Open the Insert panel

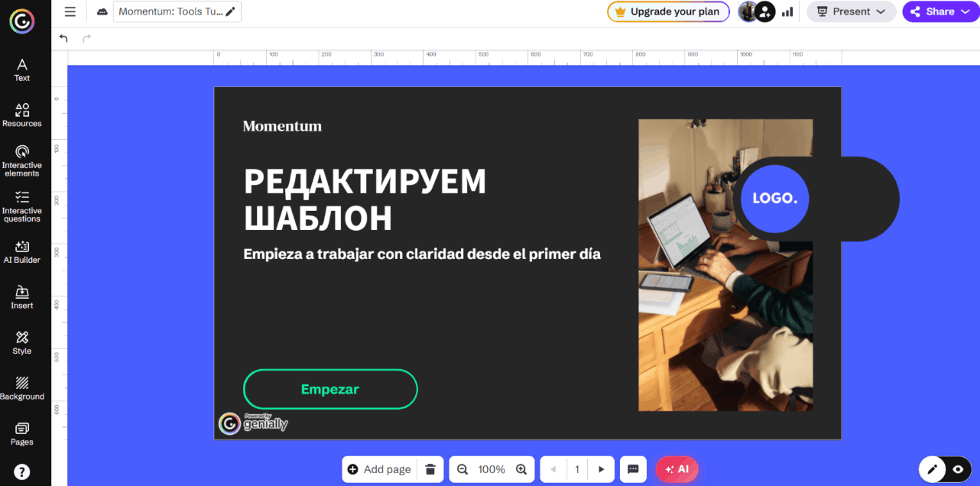point(22,297)
